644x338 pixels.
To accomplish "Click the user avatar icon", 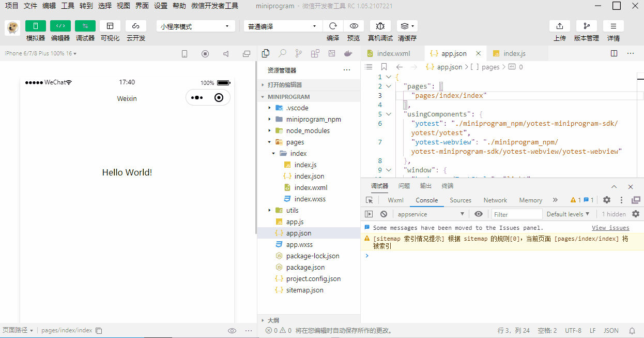I will (12, 28).
